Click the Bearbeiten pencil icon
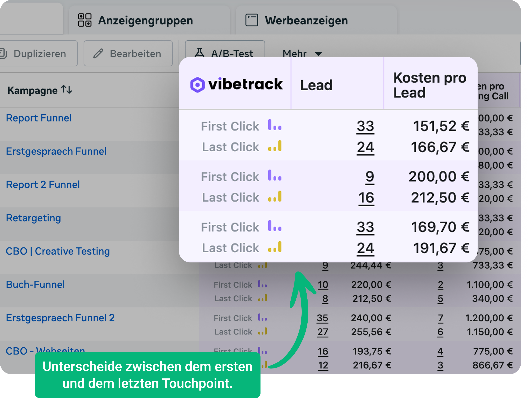Screen dimensions: 532x398 tap(98, 53)
